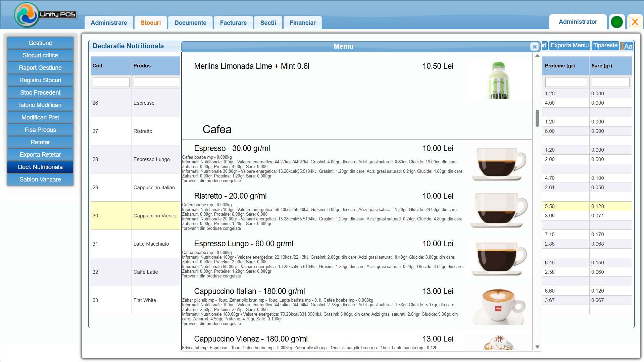Close the Meniu popup dialog
The image size is (644, 362).
click(535, 47)
